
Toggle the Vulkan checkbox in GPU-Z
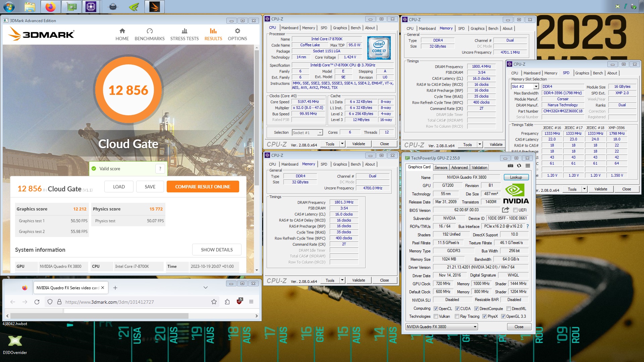[436, 316]
